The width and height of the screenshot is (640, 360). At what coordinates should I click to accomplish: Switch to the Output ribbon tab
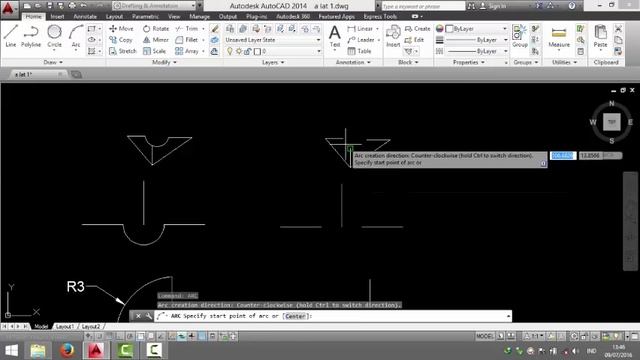click(x=228, y=17)
